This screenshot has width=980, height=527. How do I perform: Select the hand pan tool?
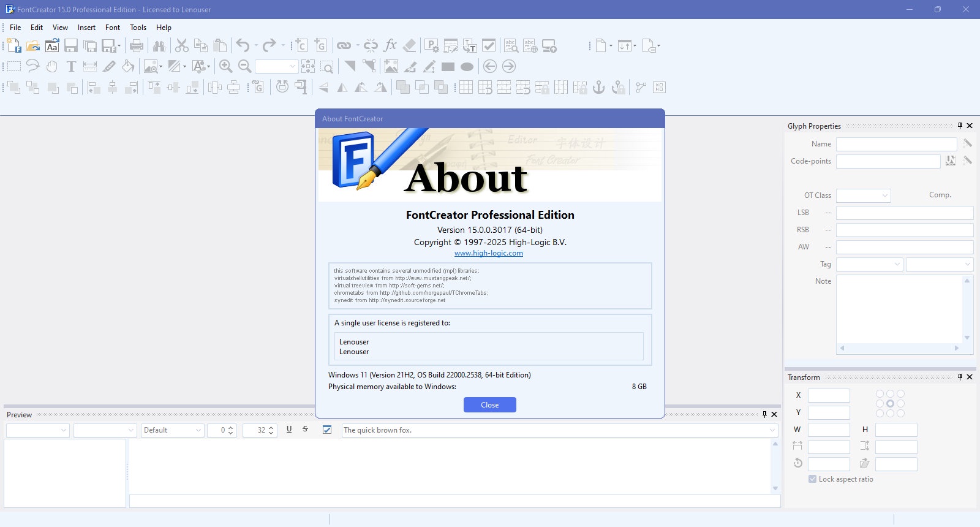click(52, 66)
